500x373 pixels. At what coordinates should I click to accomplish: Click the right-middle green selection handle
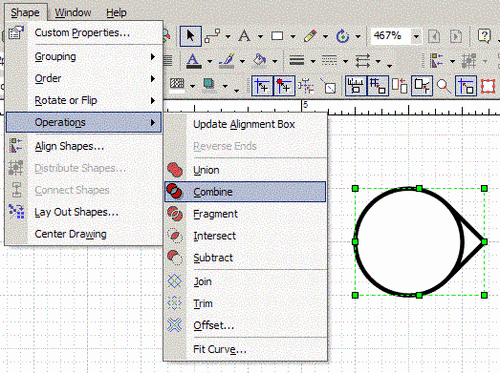[484, 242]
